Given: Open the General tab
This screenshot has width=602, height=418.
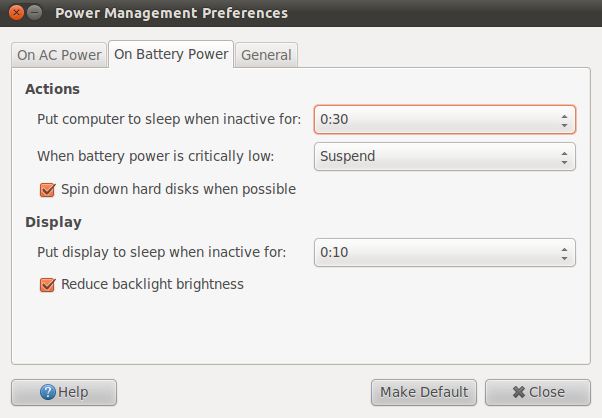Looking at the screenshot, I should pos(266,55).
